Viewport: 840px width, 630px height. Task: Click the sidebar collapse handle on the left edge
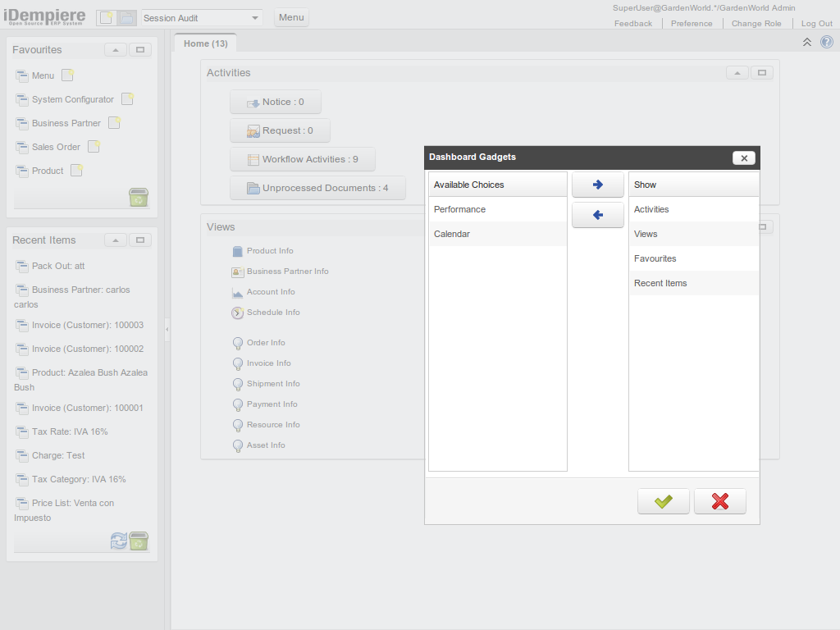[x=167, y=328]
